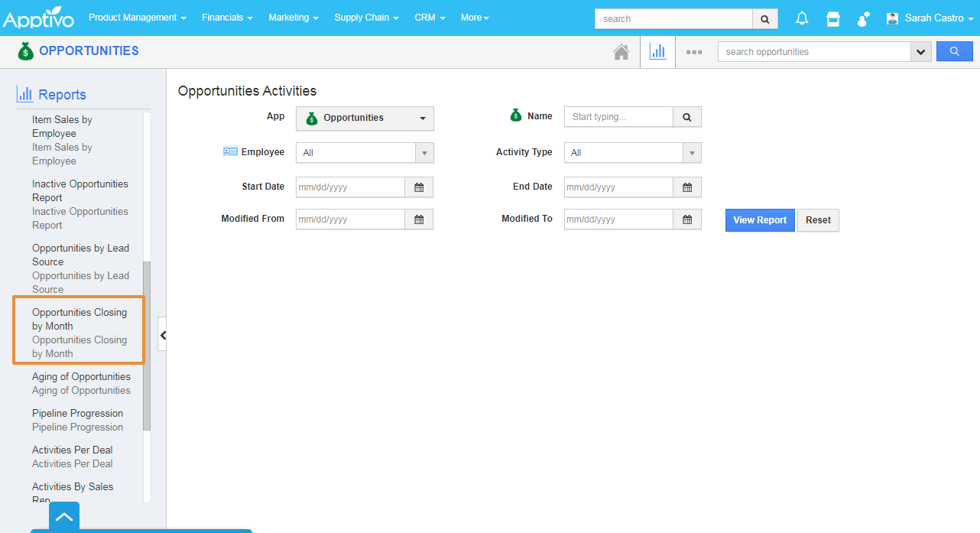Open the CRM menu
980x533 pixels.
[430, 18]
